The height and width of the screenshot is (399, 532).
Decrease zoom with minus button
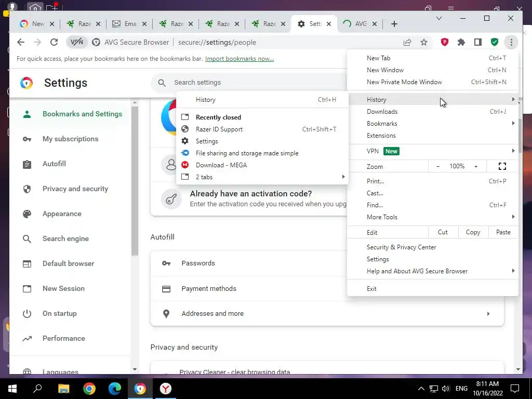tap(437, 166)
